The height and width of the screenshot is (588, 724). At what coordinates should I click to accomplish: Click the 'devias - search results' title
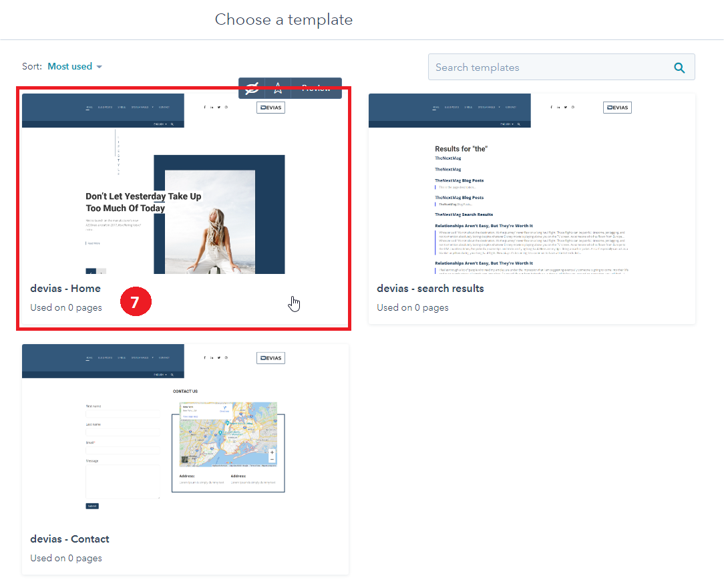pos(430,289)
